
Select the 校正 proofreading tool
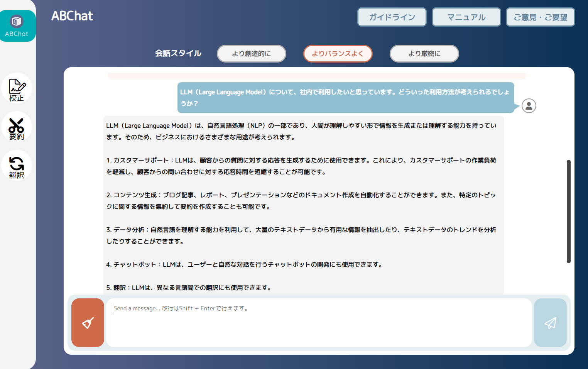(x=17, y=89)
